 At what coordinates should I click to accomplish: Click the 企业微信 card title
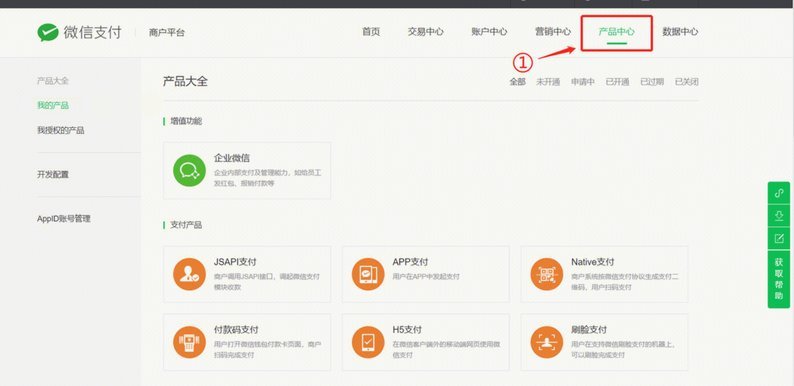231,158
